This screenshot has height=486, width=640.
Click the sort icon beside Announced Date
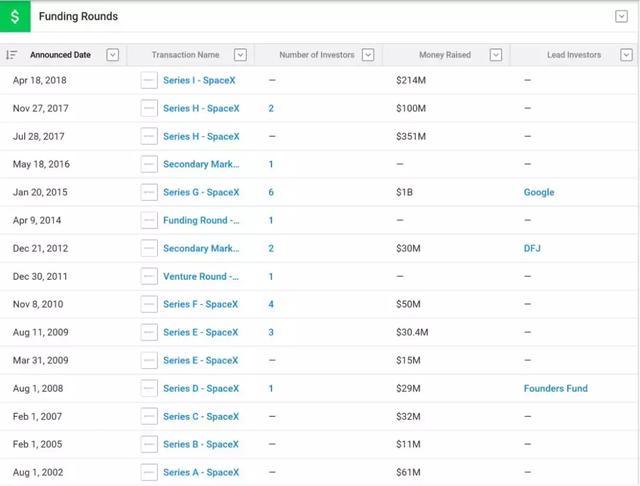[x=11, y=55]
